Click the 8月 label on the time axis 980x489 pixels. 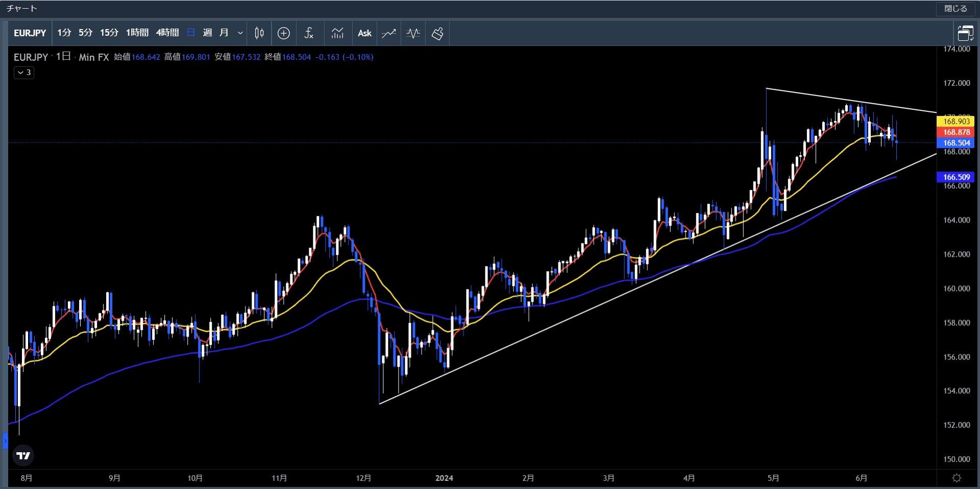27,478
